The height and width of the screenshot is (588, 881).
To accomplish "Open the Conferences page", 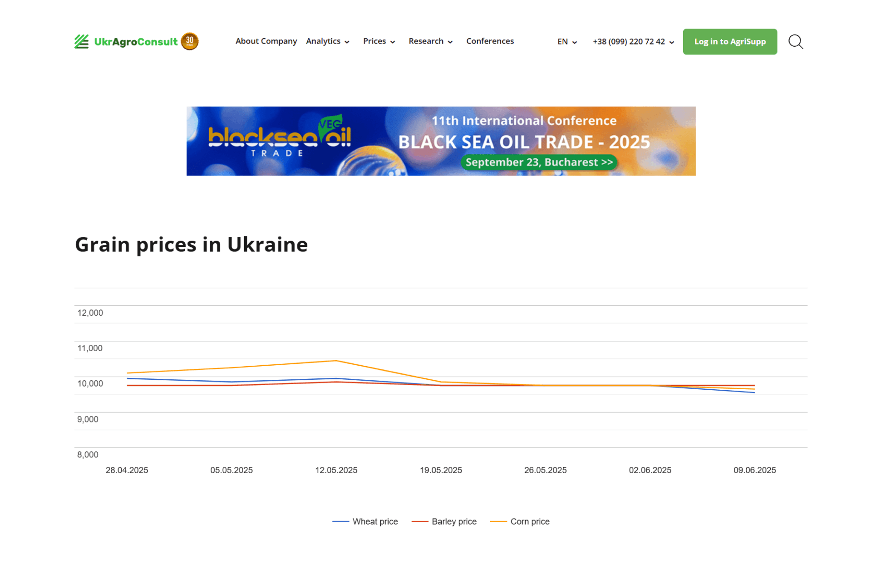I will click(x=490, y=41).
